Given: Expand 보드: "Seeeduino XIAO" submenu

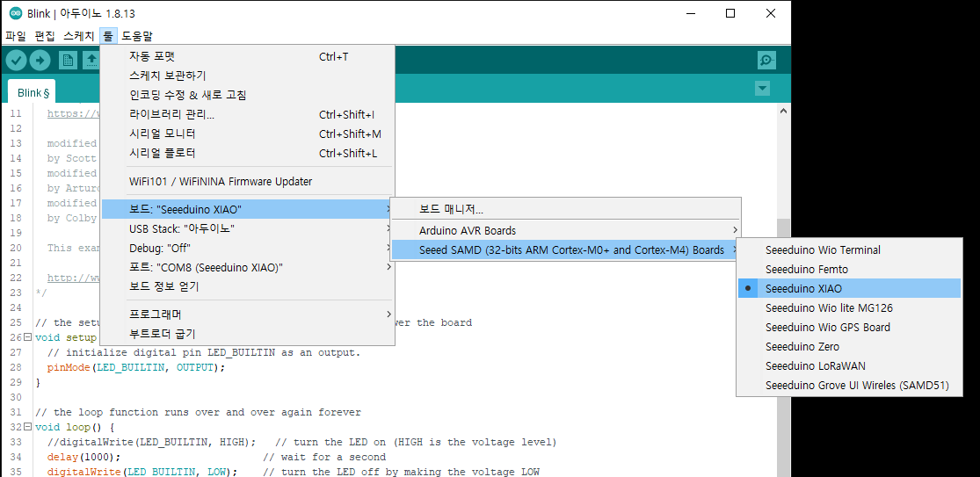Looking at the screenshot, I should coord(248,209).
